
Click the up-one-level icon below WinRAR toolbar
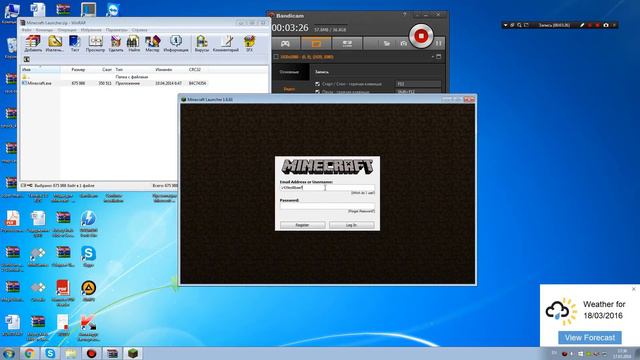point(27,60)
